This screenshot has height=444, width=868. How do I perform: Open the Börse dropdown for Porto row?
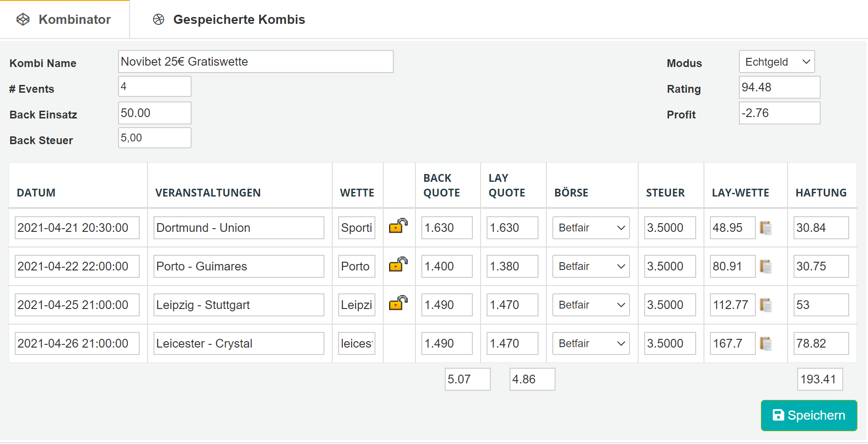point(591,266)
